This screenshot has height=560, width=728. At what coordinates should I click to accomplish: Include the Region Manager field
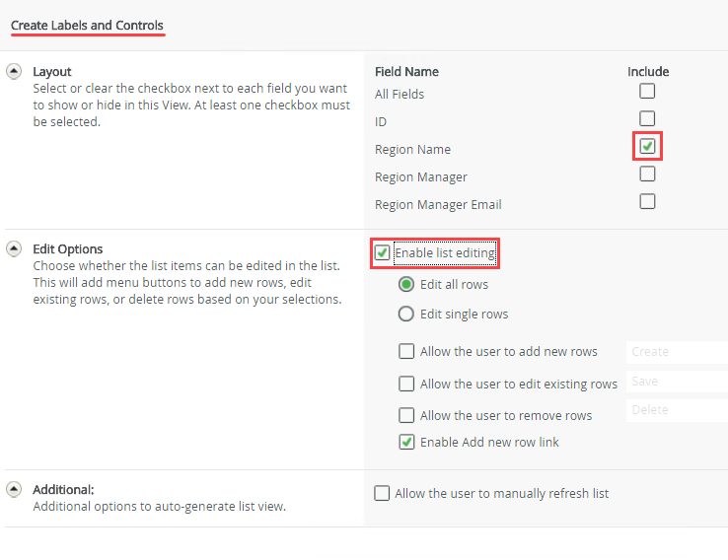pos(647,175)
